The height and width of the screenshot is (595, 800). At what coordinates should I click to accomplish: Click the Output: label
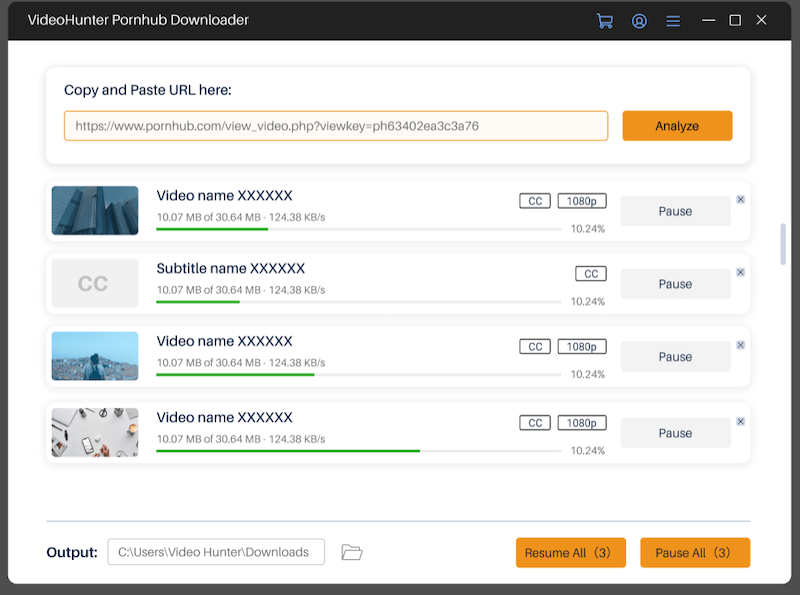pos(72,552)
